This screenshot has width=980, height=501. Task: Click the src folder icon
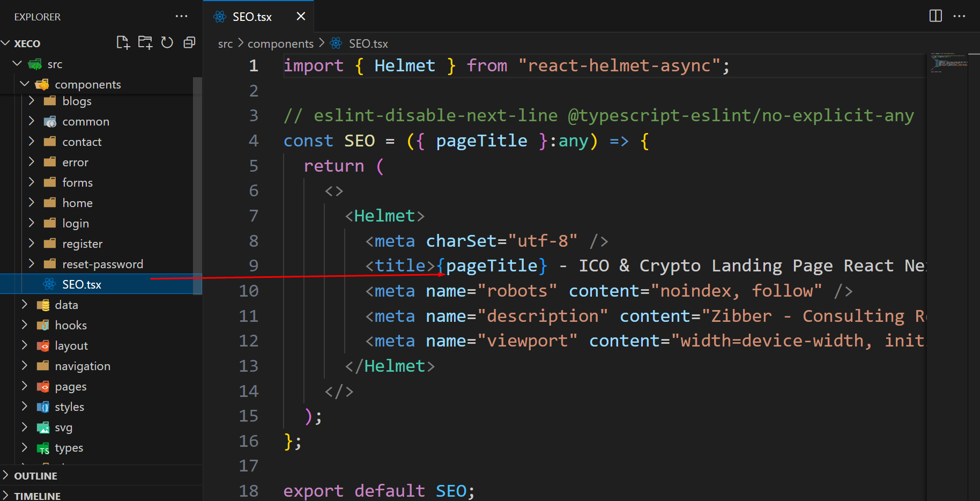[35, 64]
